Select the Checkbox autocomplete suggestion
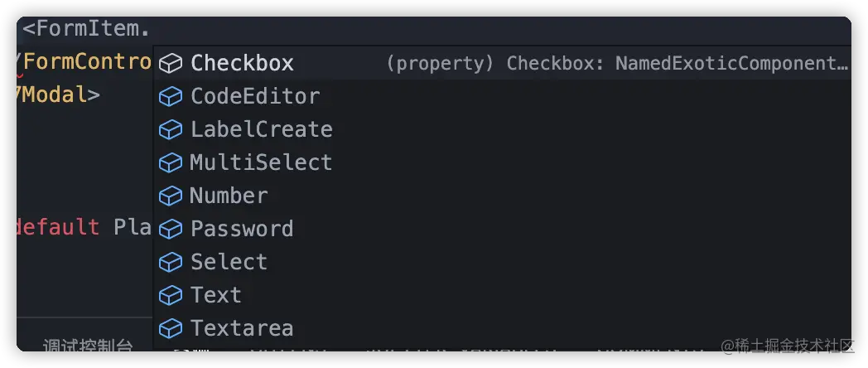868x368 pixels. [242, 64]
